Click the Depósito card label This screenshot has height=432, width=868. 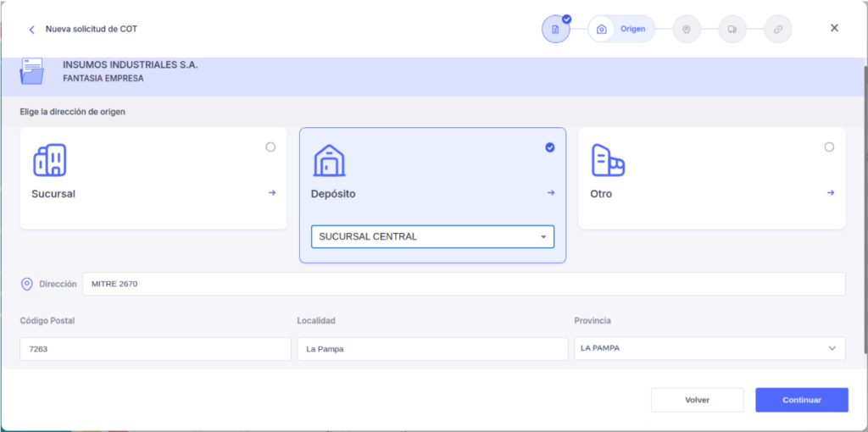coord(333,194)
